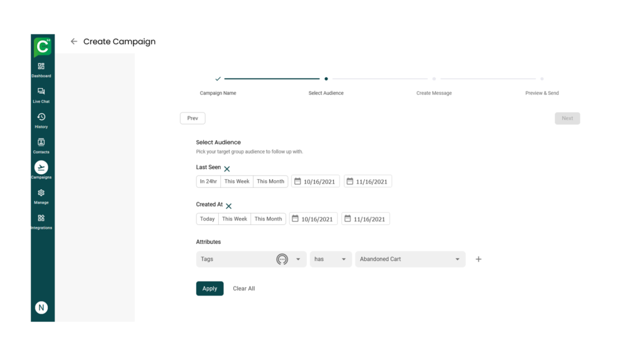Select the Campaigns sidebar icon
The image size is (644, 362).
pyautogui.click(x=42, y=168)
